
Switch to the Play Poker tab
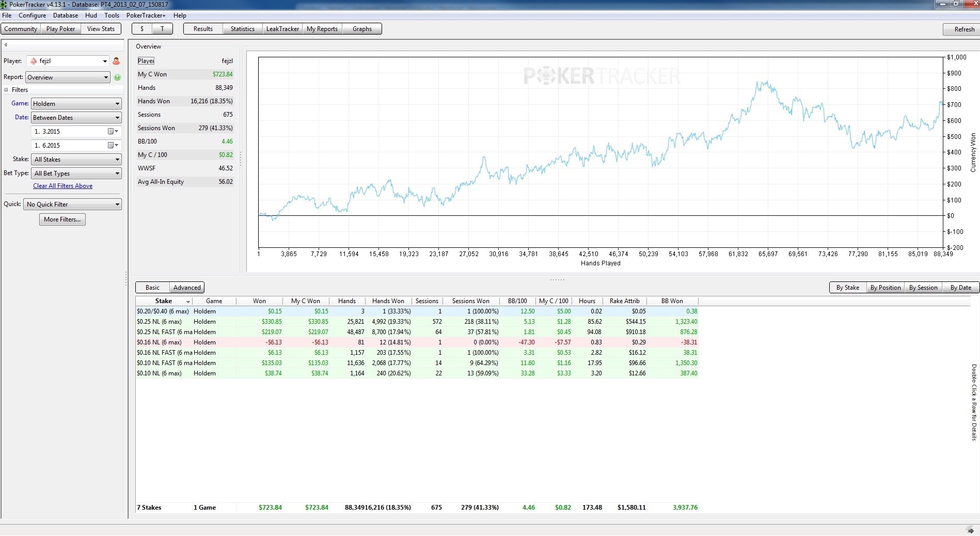coord(60,29)
